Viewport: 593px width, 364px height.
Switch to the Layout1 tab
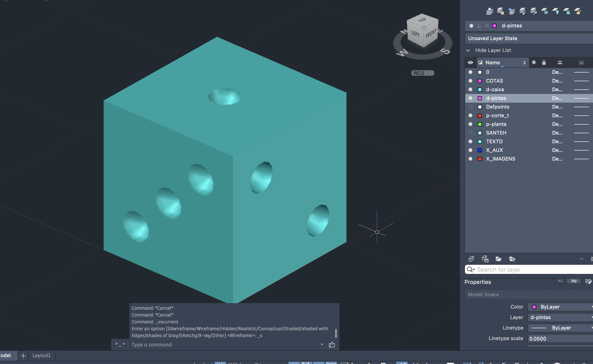[42, 355]
